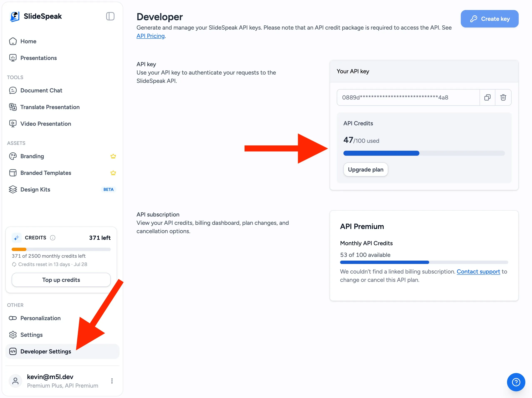Click "371 of 2500 monthly credits left"
Screen dimensions: 532x398
point(48,256)
